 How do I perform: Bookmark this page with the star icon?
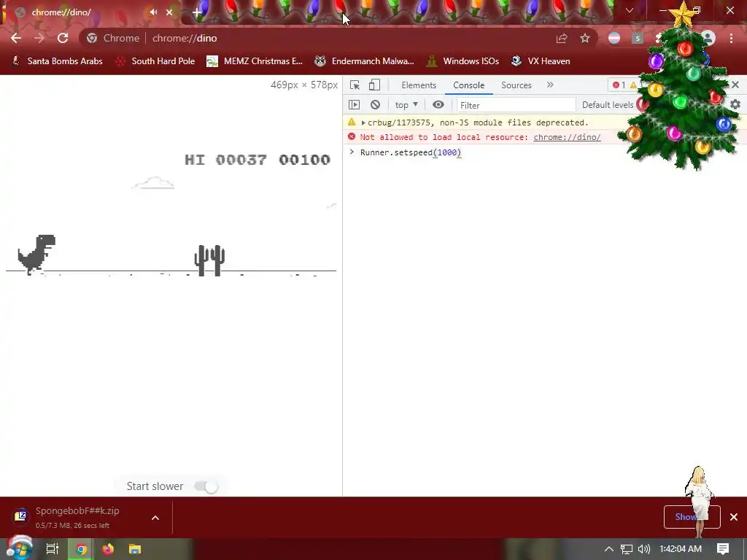pos(585,39)
